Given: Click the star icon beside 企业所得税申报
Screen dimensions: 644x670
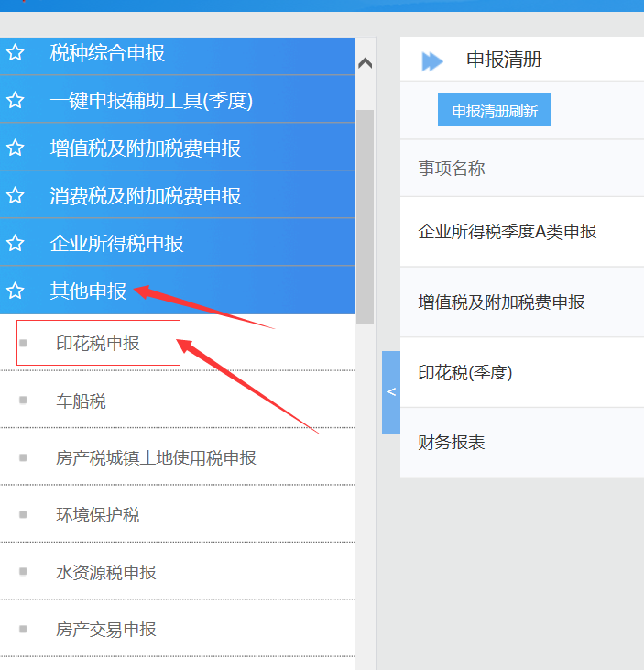Looking at the screenshot, I should [x=16, y=243].
